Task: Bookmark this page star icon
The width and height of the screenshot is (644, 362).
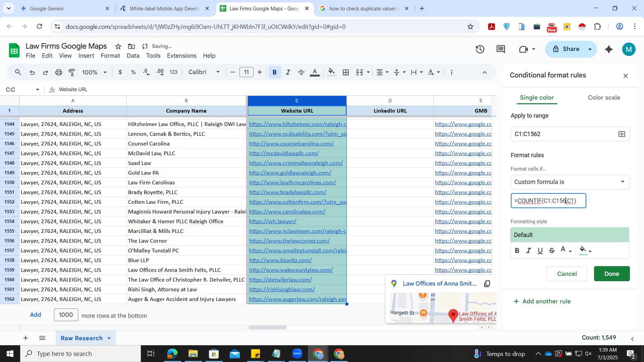Action: [x=470, y=27]
